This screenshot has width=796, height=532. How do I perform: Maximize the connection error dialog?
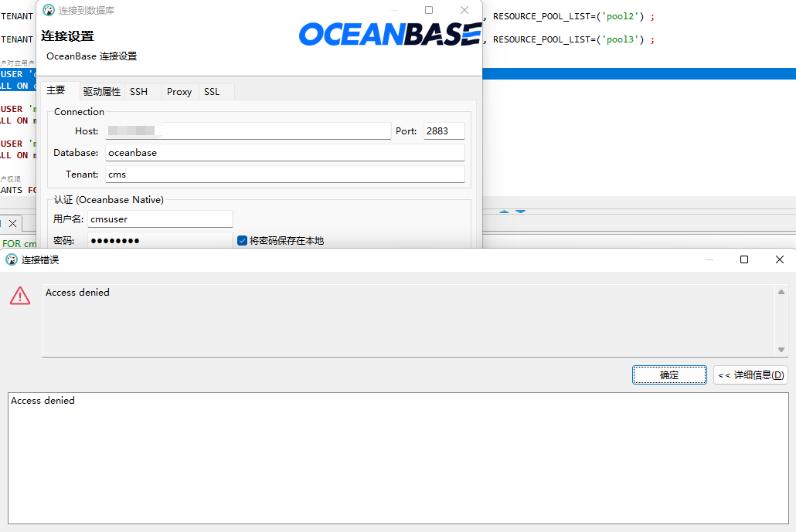click(744, 259)
